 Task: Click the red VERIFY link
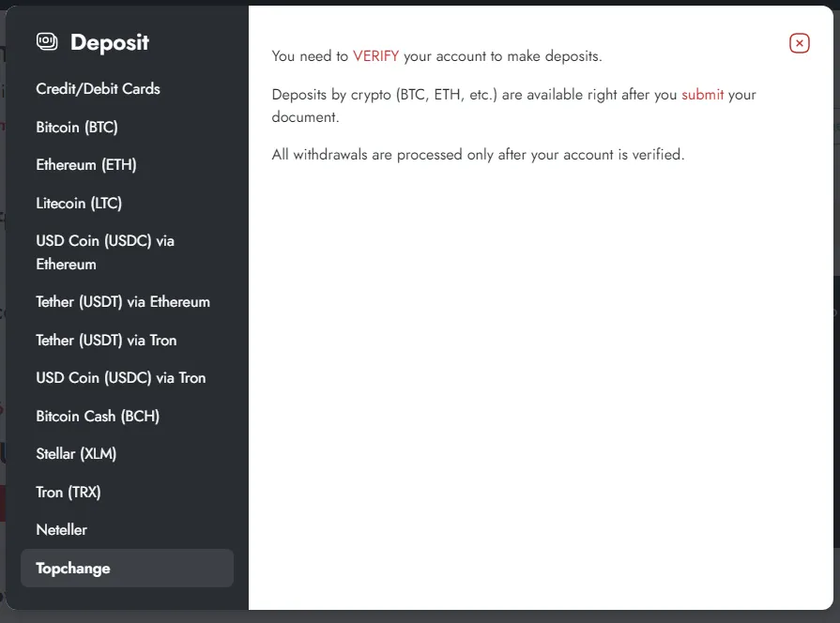(x=375, y=56)
